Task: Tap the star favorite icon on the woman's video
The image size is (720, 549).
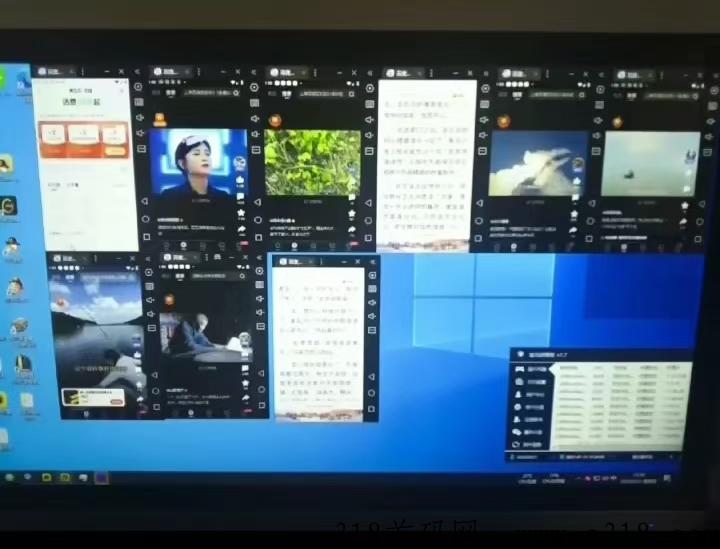Action: point(241,213)
